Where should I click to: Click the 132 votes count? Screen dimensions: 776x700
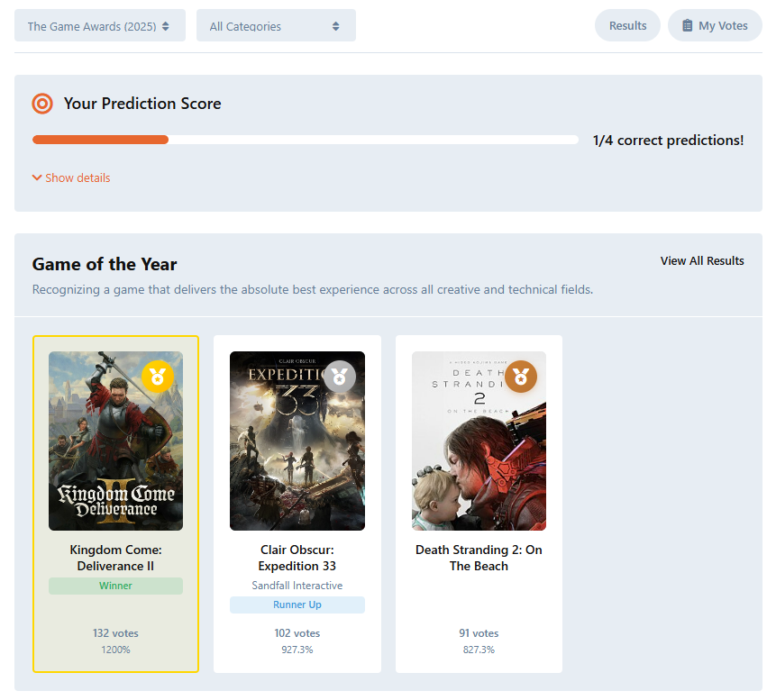point(115,633)
